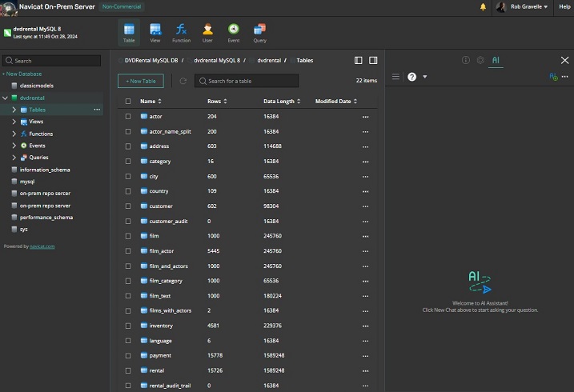Toggle the left panel layout icon
The image size is (574, 392).
pyautogui.click(x=359, y=60)
